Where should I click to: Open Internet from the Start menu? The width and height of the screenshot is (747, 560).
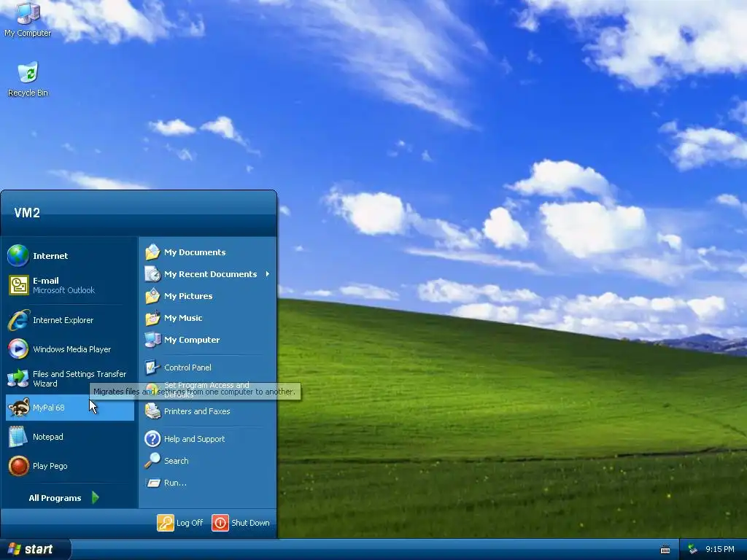coord(69,256)
